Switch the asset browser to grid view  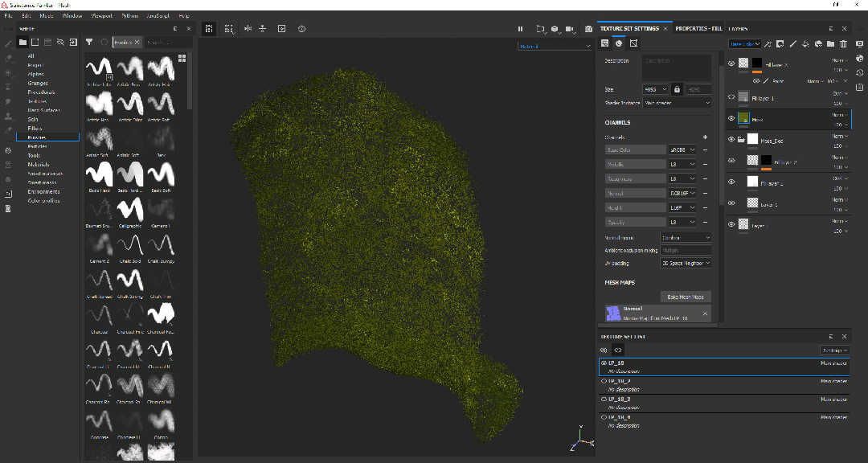pos(182,58)
